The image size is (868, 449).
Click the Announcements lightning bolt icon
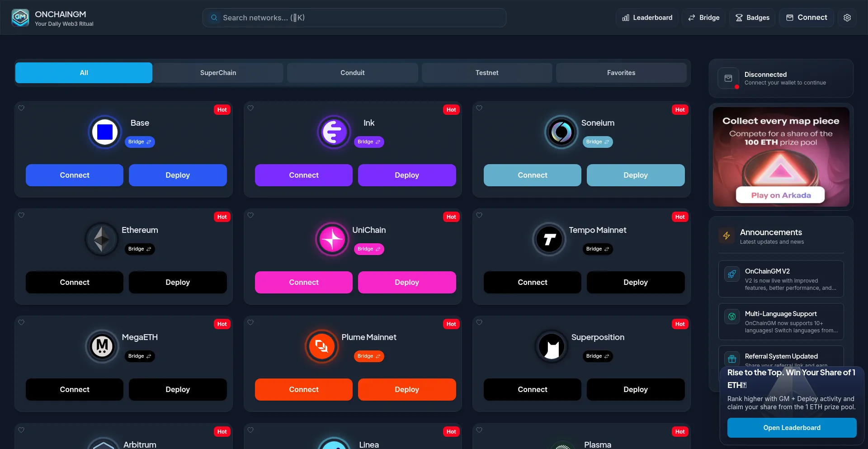(726, 236)
